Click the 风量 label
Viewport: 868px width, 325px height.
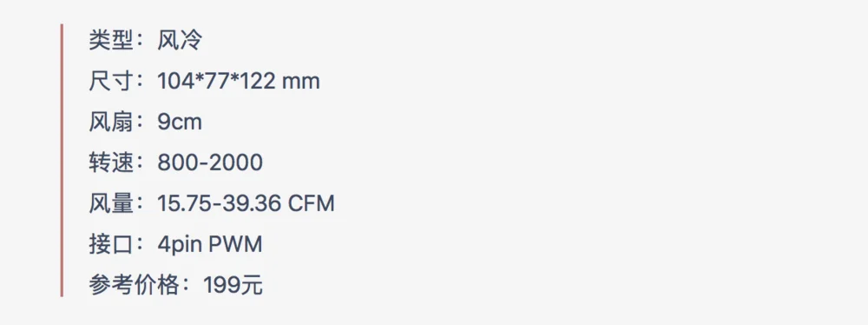coord(111,203)
